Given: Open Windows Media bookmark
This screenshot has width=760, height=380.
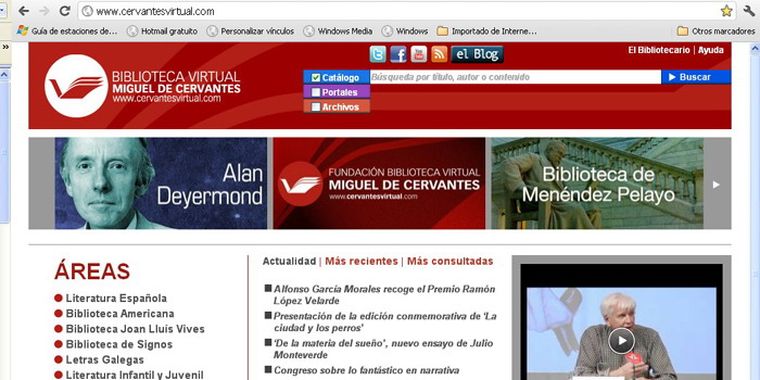Looking at the screenshot, I should [x=338, y=31].
